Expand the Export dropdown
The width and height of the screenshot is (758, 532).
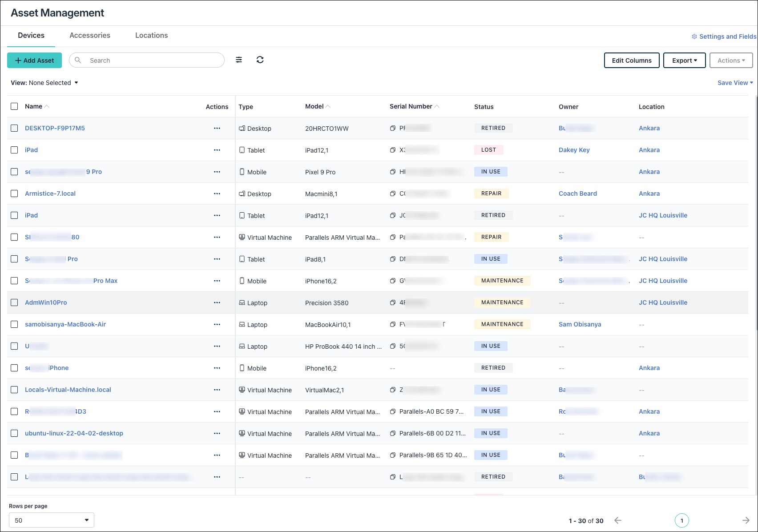684,60
